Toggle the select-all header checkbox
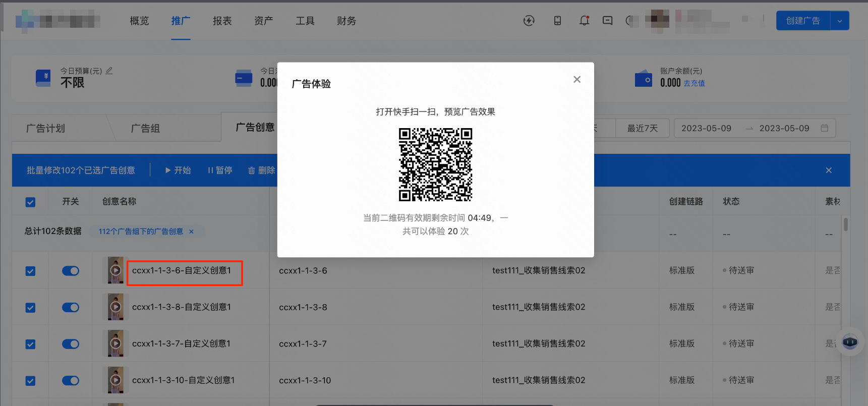 tap(30, 202)
